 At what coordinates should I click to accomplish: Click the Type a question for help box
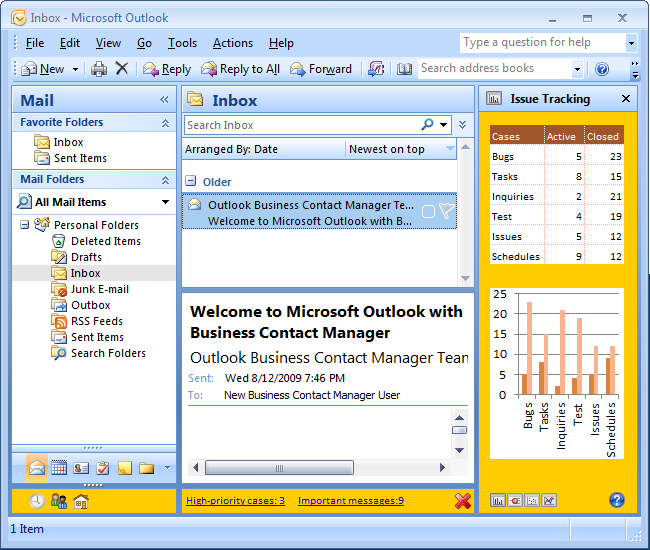click(x=542, y=43)
